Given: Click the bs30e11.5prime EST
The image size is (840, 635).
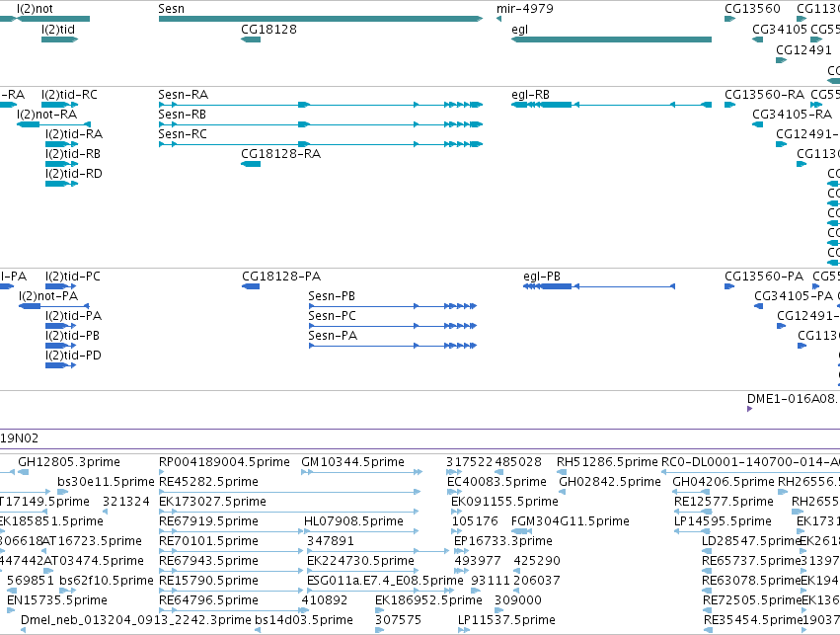Looking at the screenshot, I should click(x=62, y=492).
